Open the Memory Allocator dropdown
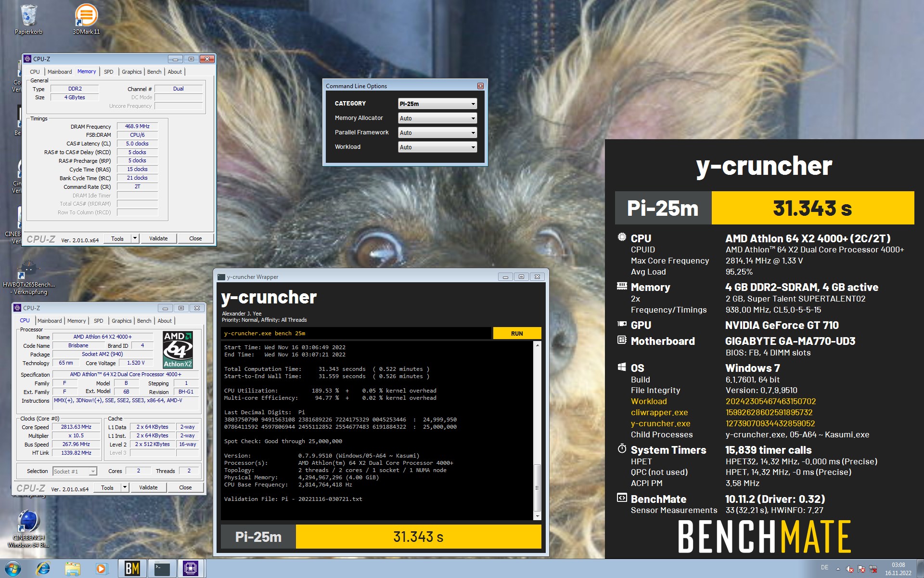This screenshot has width=924, height=578. coord(437,118)
